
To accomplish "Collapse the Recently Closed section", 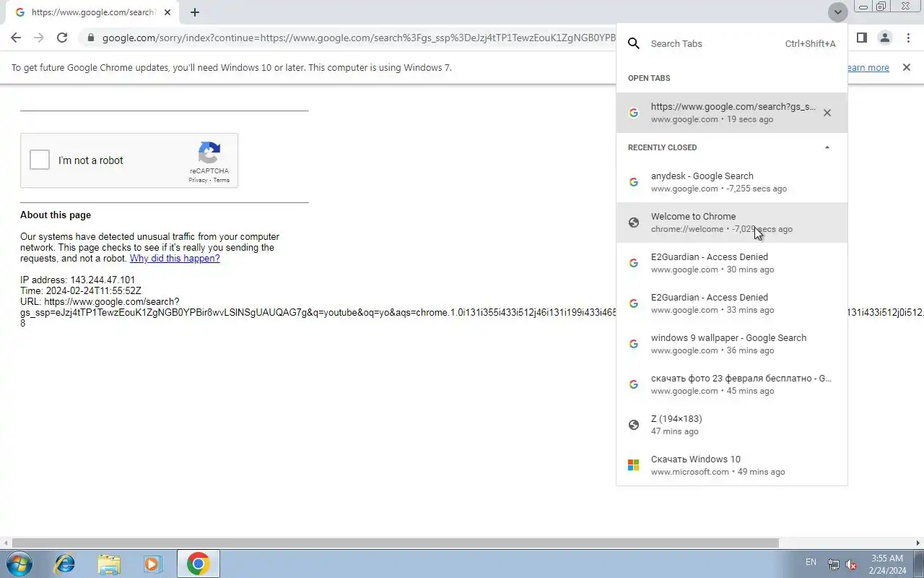I will (x=827, y=147).
